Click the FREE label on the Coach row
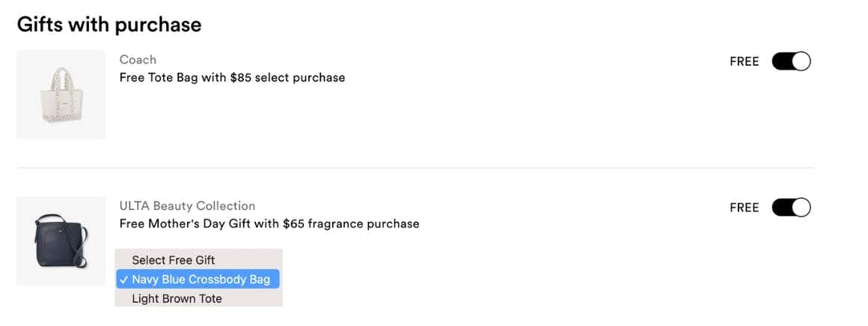The width and height of the screenshot is (868, 326). click(744, 61)
